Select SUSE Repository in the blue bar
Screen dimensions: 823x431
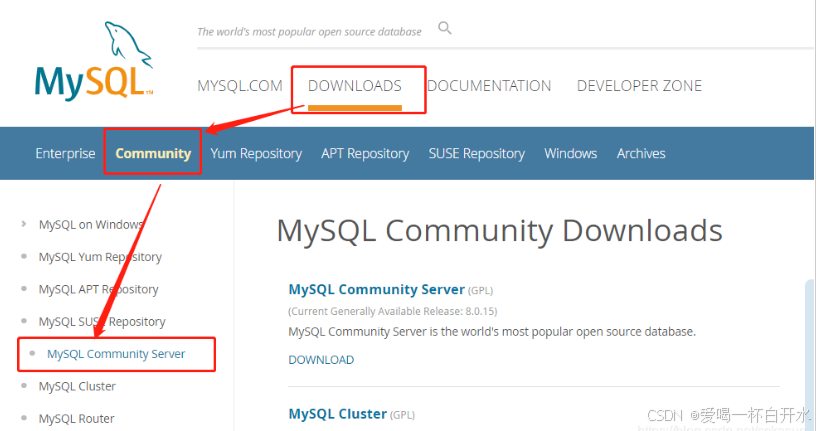[477, 153]
